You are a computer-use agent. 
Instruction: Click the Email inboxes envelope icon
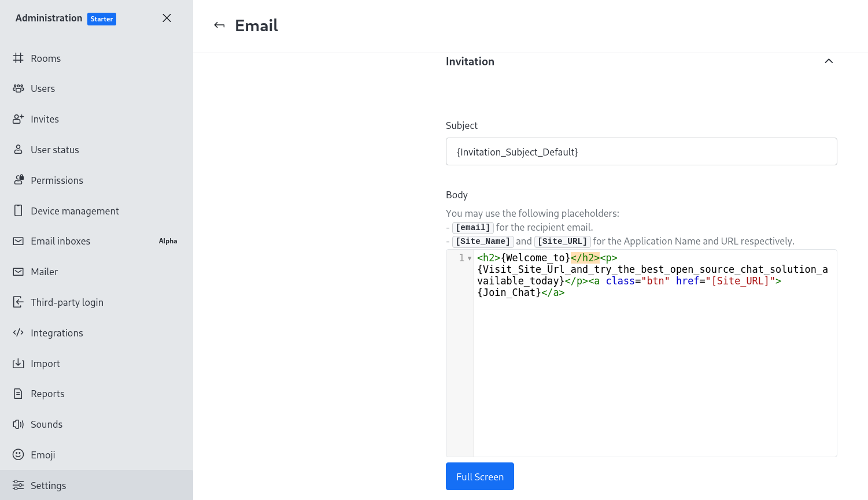[x=19, y=241]
